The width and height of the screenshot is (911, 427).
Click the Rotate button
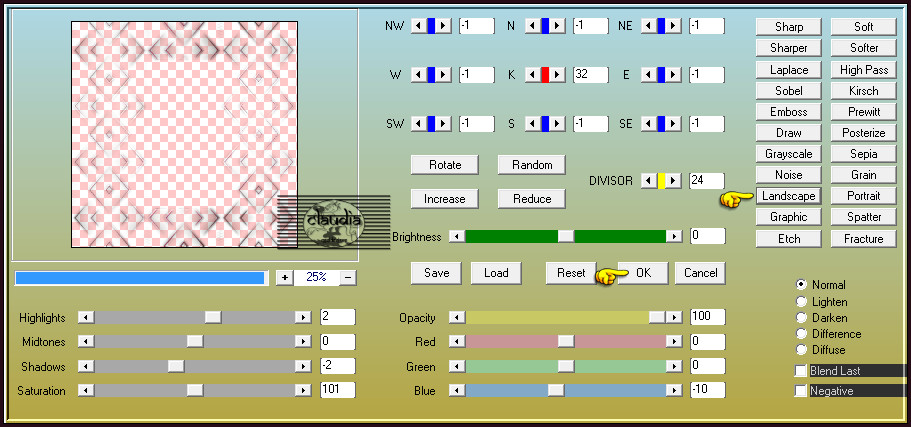(444, 165)
